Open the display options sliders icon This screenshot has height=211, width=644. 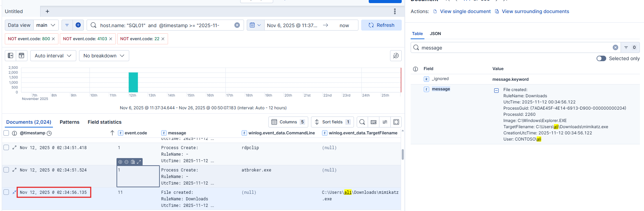[x=385, y=122]
